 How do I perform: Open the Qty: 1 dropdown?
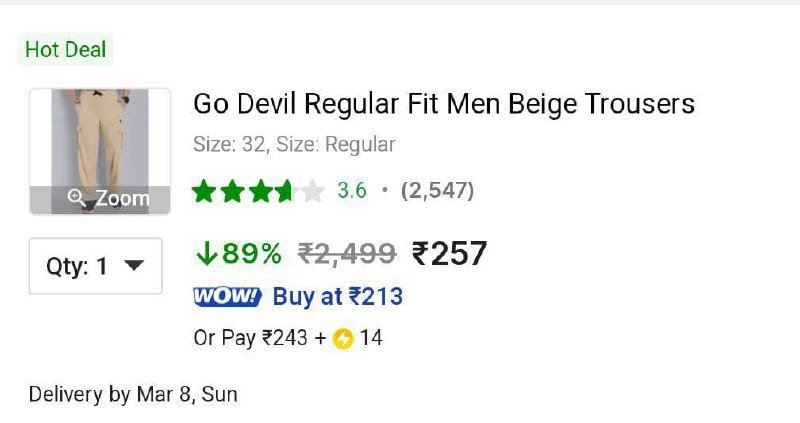(95, 266)
